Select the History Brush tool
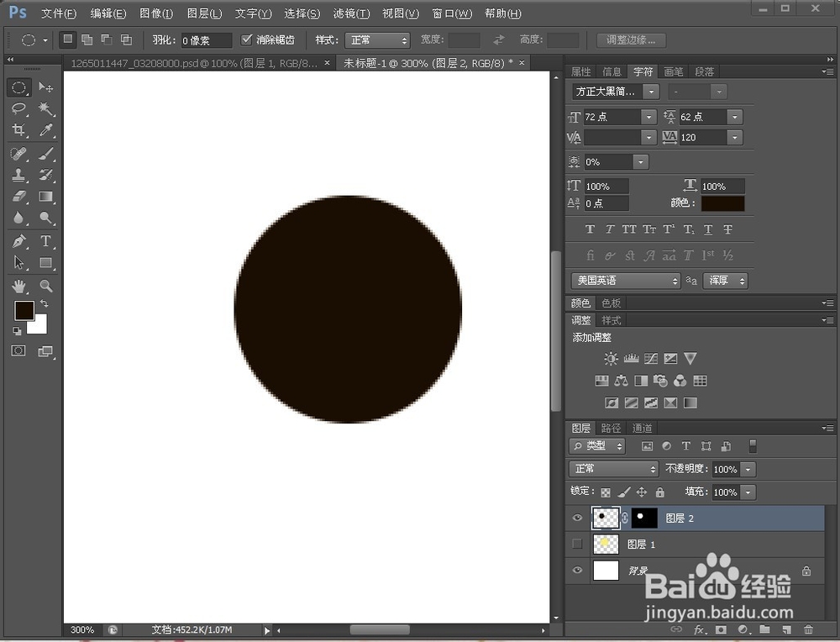 point(46,175)
